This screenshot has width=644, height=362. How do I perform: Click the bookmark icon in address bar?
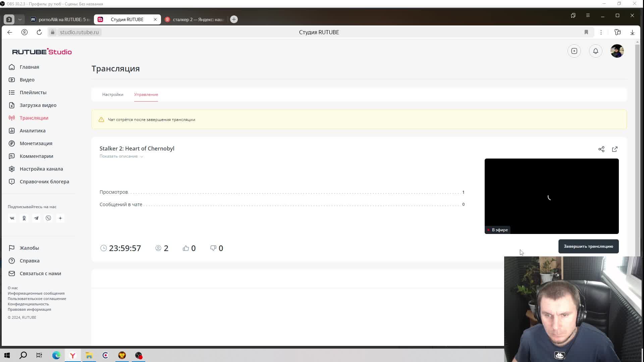(x=586, y=32)
